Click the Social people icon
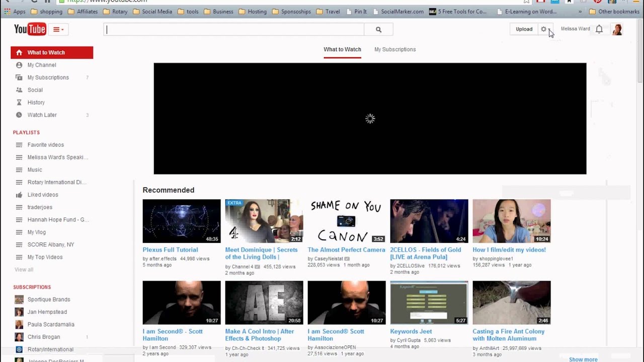Image resolution: width=644 pixels, height=362 pixels. pyautogui.click(x=19, y=90)
